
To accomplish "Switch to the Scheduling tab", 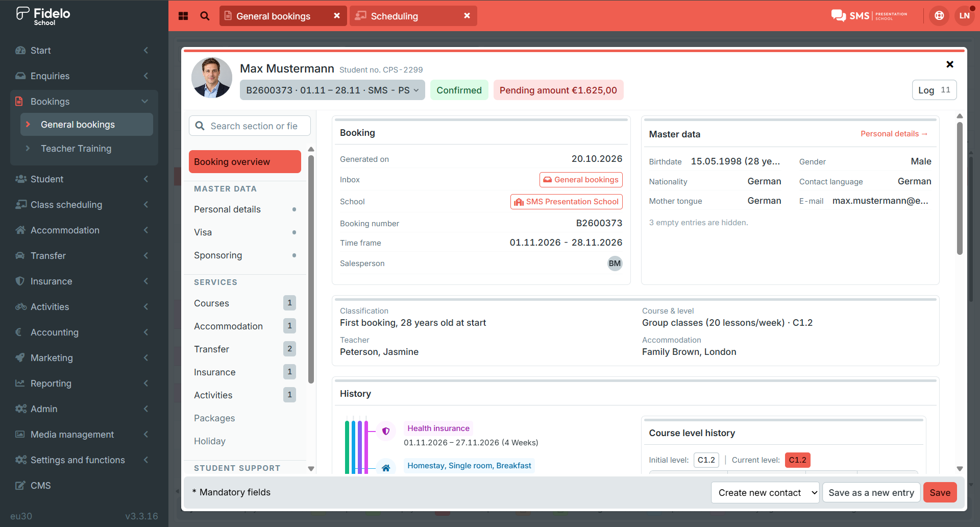I will (413, 16).
